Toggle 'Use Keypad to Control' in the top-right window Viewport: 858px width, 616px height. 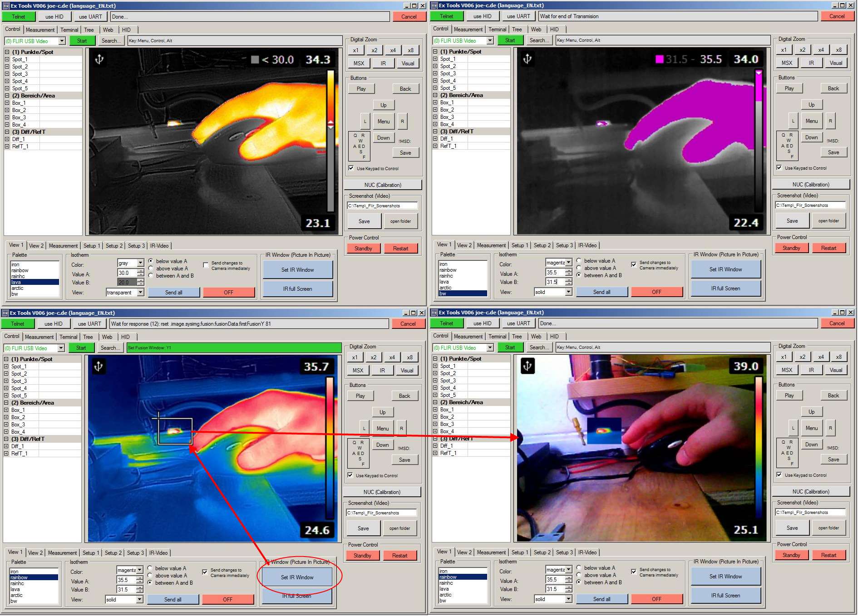point(779,168)
